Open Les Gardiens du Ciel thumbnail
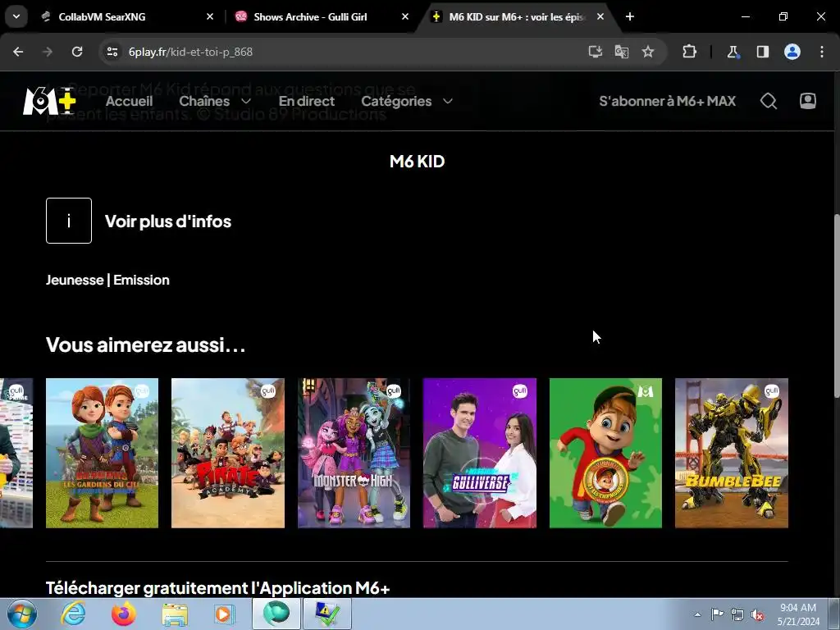The height and width of the screenshot is (630, 840). tap(102, 453)
